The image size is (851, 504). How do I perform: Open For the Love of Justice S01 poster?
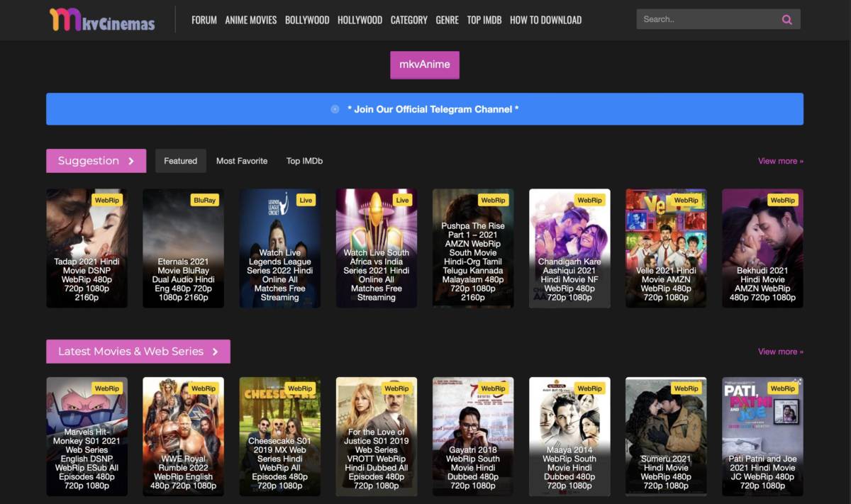[x=376, y=437]
